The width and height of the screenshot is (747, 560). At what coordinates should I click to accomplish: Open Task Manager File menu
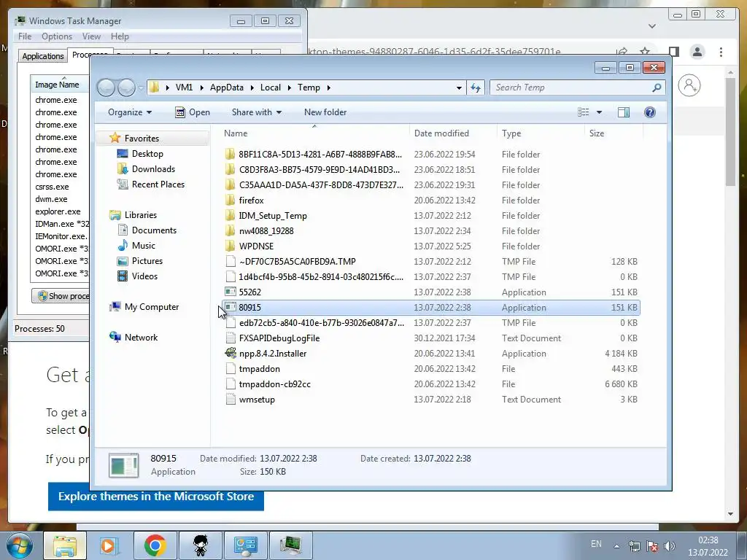click(x=25, y=36)
